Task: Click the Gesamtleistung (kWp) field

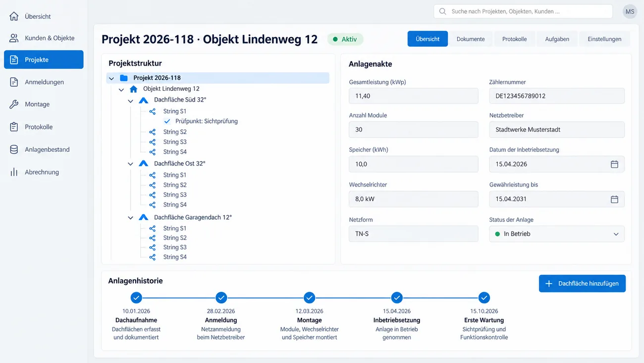Action: (x=414, y=96)
